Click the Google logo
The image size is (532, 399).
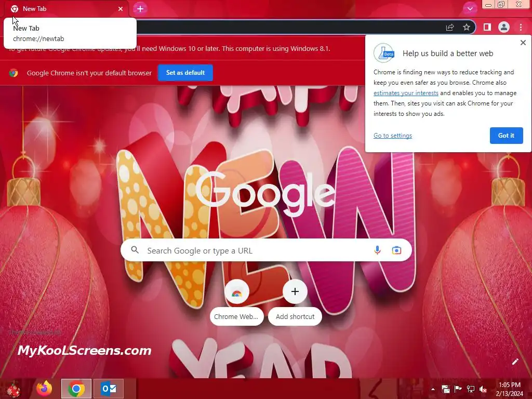click(265, 193)
